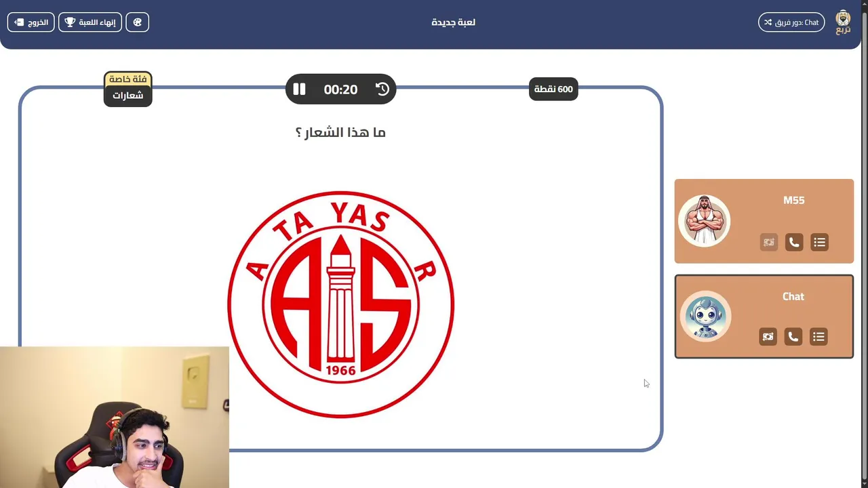Click M55 team phone call helper icon
The height and width of the screenshot is (488, 868).
[x=794, y=242]
